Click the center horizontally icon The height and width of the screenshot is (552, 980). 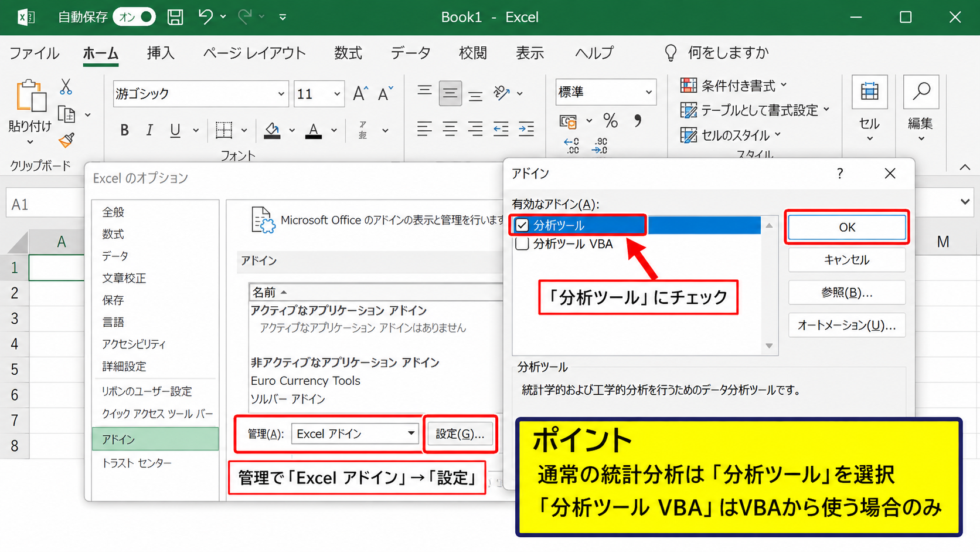tap(450, 128)
